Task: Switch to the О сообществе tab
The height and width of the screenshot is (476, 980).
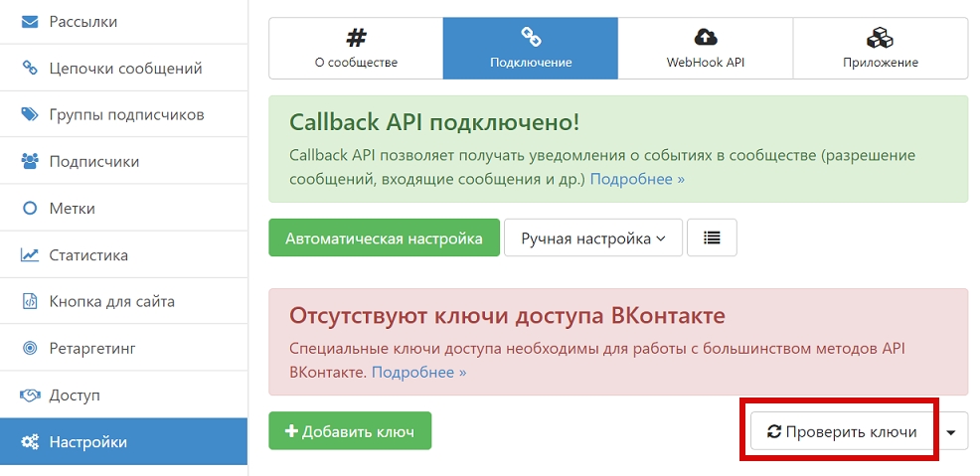Action: click(x=356, y=49)
